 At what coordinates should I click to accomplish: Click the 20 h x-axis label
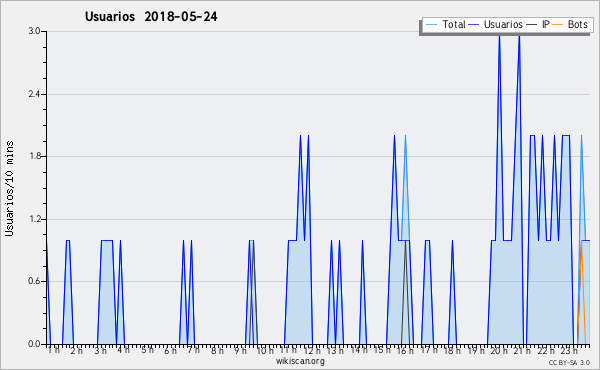click(x=499, y=350)
